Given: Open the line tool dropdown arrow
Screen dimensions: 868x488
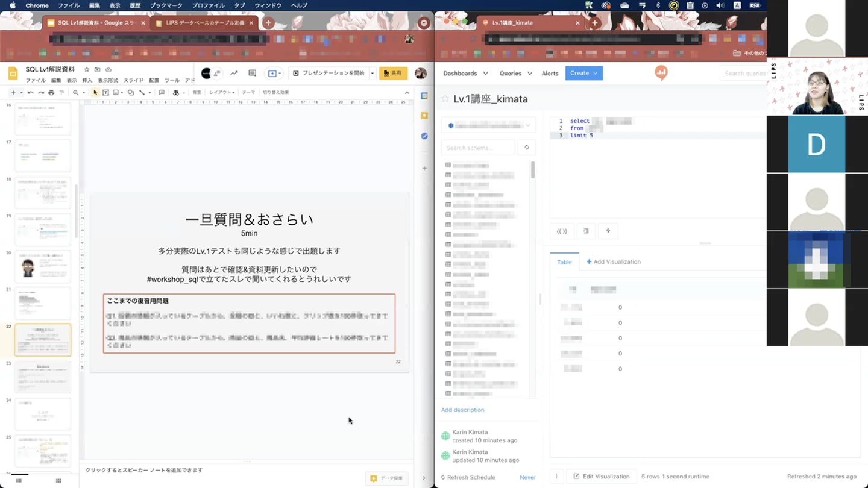Looking at the screenshot, I should click(x=149, y=93).
